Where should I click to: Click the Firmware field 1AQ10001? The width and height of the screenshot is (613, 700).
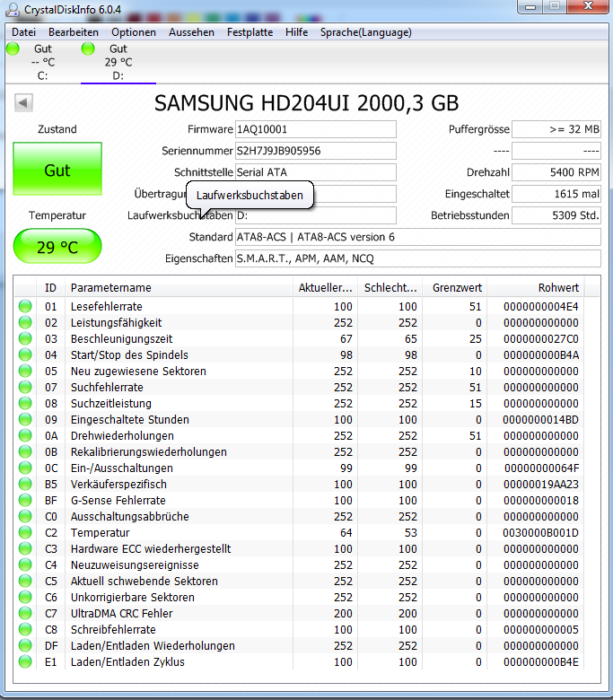click(316, 129)
